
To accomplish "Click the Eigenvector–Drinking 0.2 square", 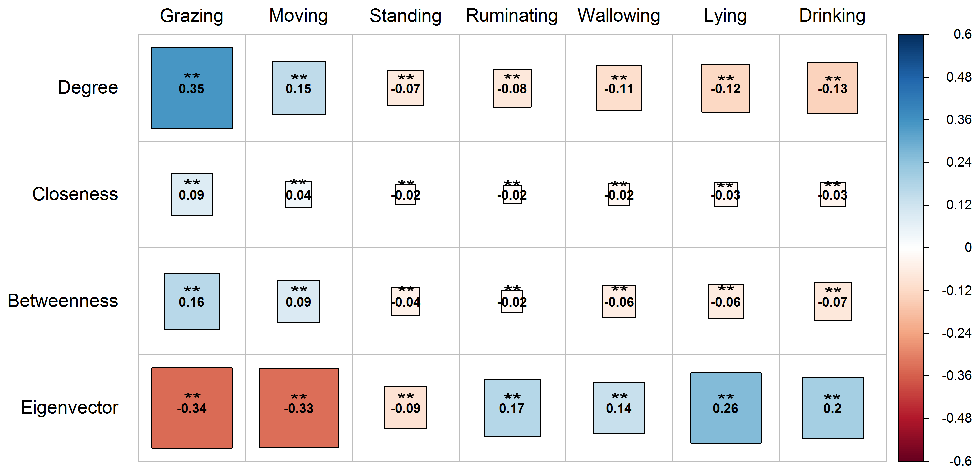I will (832, 407).
